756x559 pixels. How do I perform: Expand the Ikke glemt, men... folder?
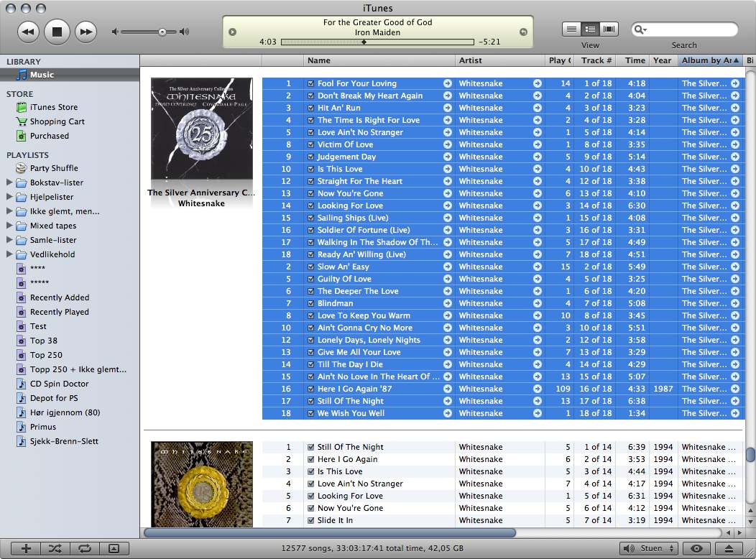[x=9, y=211]
